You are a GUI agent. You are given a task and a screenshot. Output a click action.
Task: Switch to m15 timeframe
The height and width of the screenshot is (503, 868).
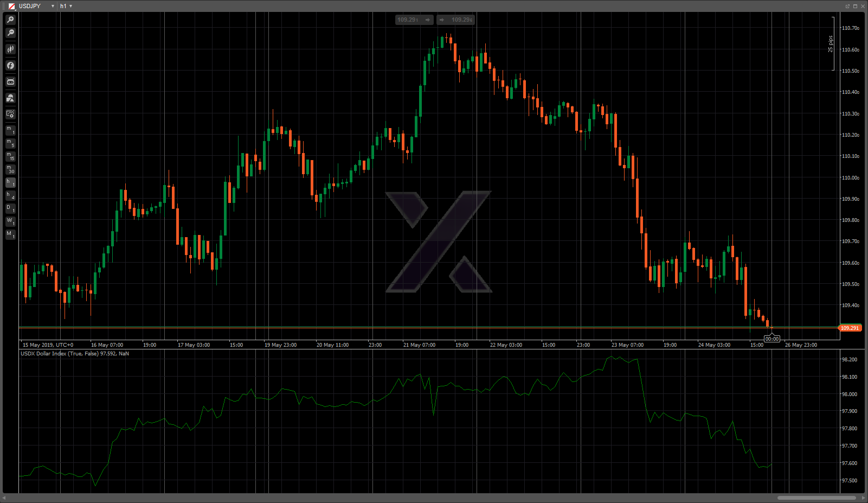tap(10, 156)
